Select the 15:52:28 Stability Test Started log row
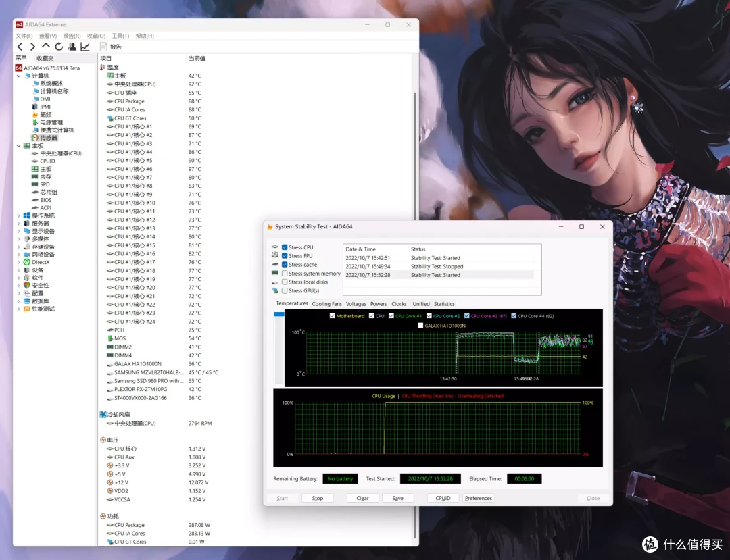 click(x=439, y=275)
